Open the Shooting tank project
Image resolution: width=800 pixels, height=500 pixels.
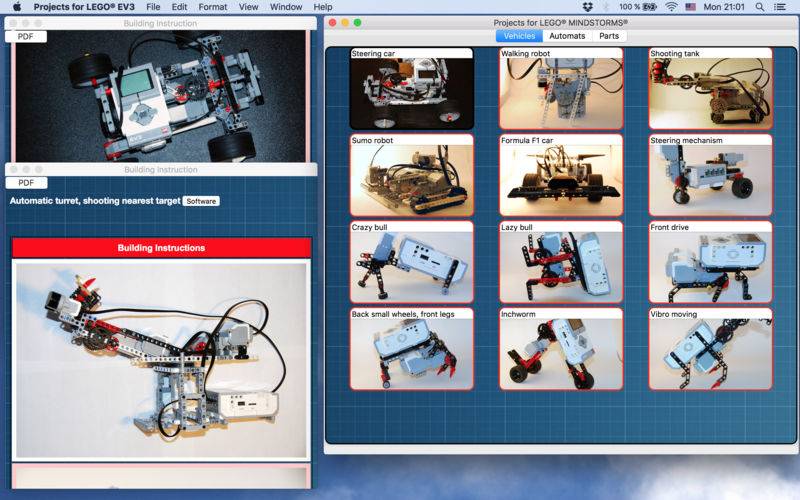coord(710,88)
